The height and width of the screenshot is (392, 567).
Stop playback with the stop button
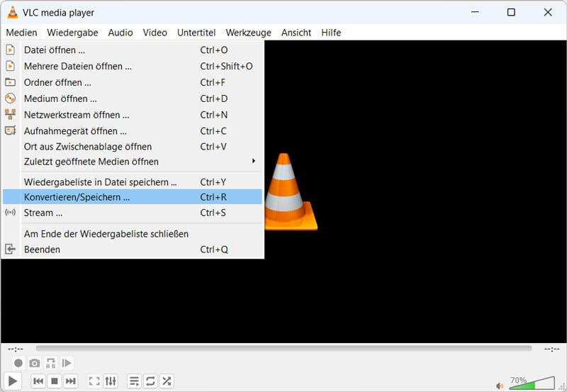pyautogui.click(x=55, y=381)
